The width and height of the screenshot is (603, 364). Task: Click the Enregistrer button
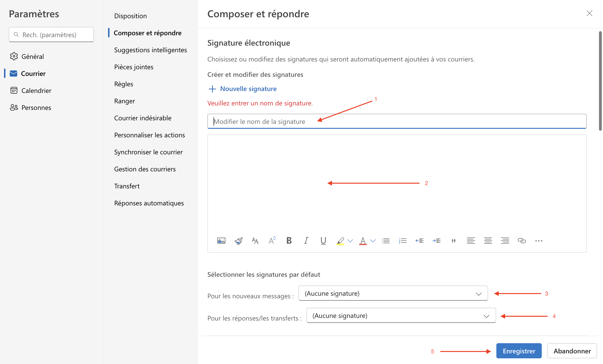click(519, 351)
